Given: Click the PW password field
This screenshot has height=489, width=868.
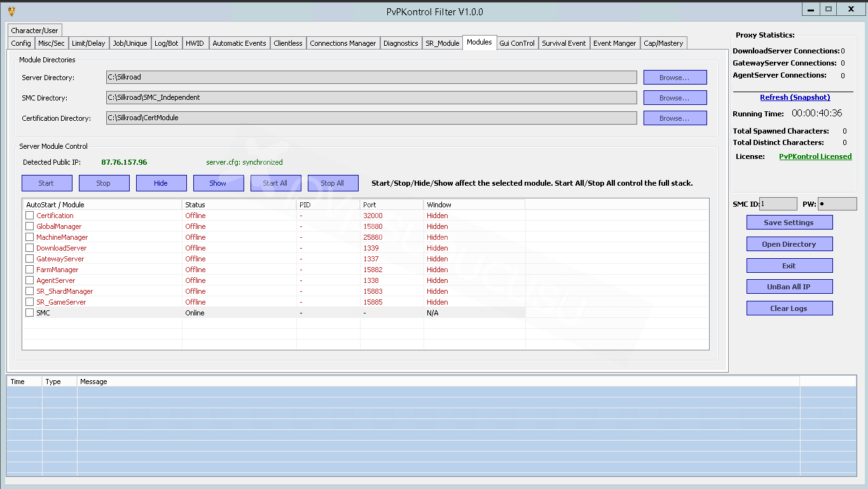Looking at the screenshot, I should point(837,204).
